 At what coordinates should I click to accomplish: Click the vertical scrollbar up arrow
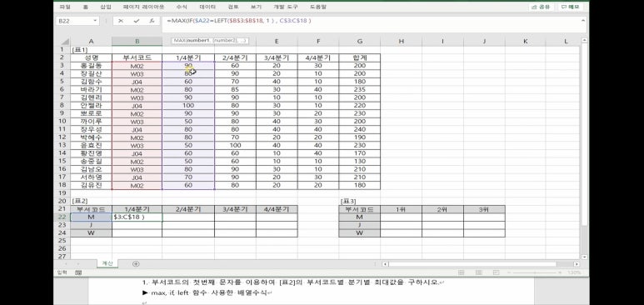[585, 40]
